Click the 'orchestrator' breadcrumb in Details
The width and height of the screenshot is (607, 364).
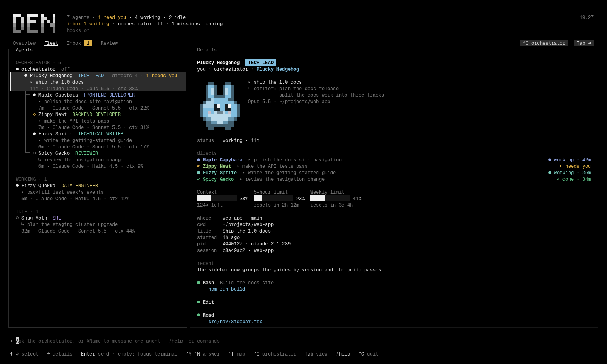point(231,69)
